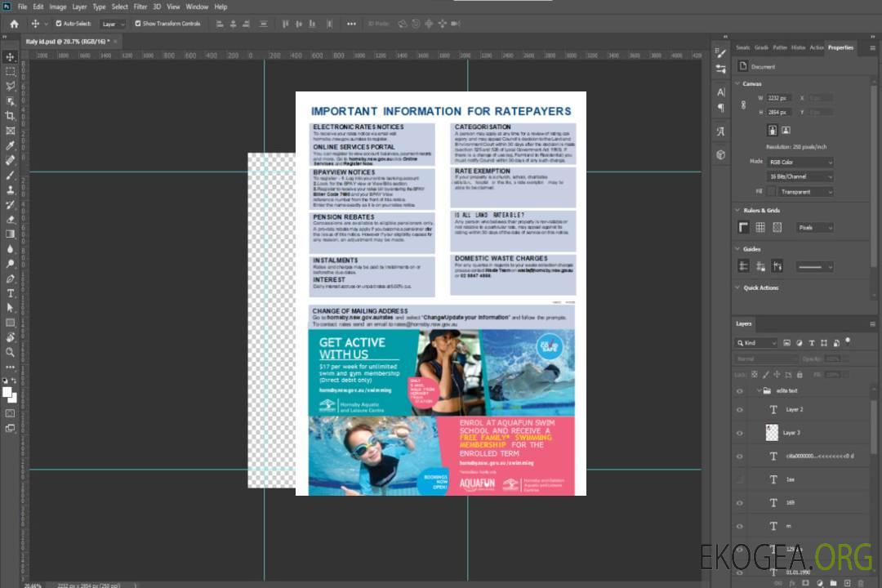Switch to the History panel tab
This screenshot has height=588, width=882.
(798, 47)
